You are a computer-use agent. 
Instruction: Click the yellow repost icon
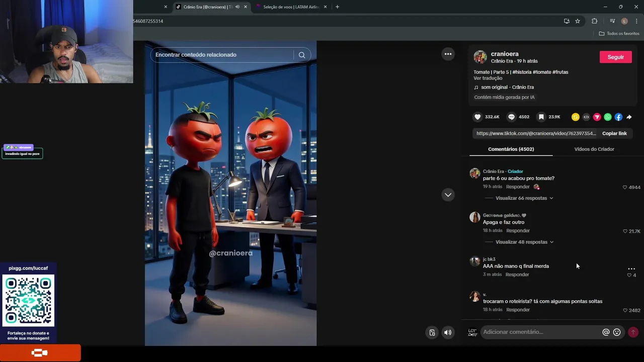[575, 117]
